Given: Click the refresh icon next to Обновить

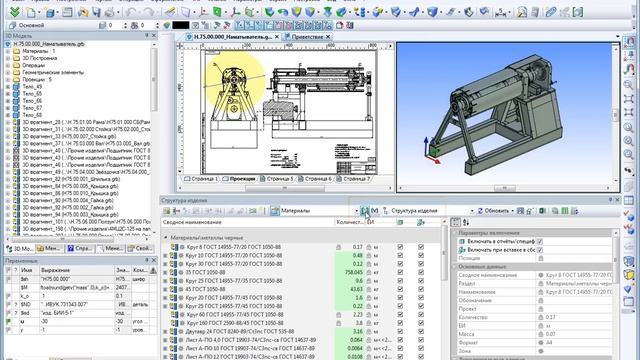Looking at the screenshot, I should tap(480, 211).
